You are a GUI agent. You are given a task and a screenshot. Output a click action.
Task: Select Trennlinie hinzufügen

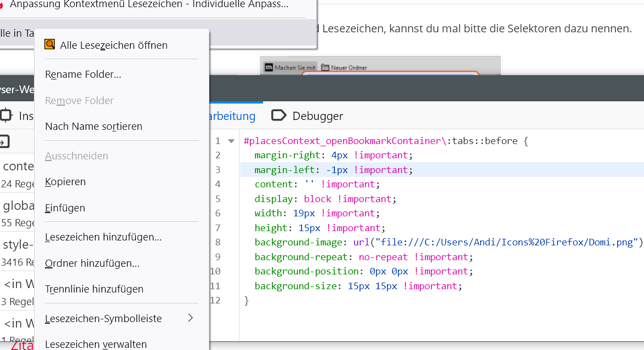click(x=94, y=289)
